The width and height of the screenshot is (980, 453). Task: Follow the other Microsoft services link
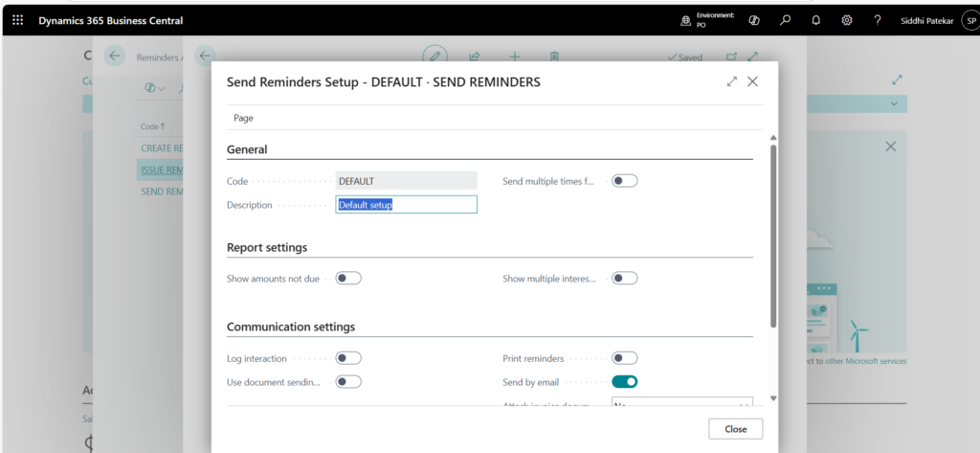pyautogui.click(x=865, y=361)
